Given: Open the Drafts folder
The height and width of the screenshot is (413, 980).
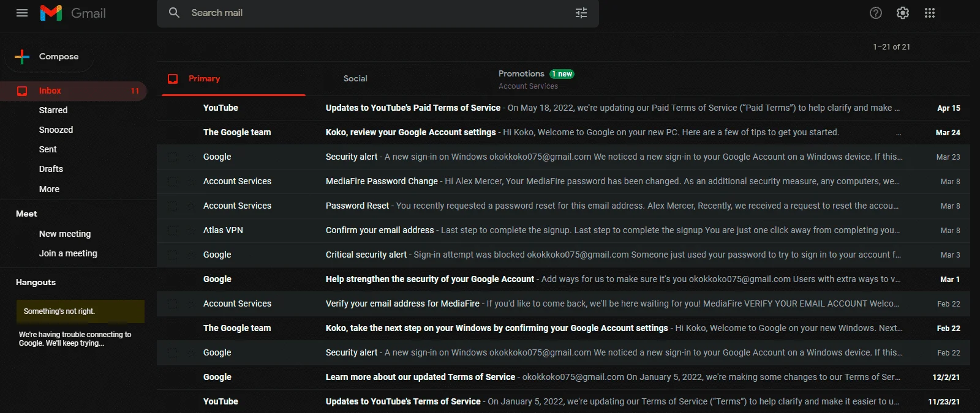Looking at the screenshot, I should (x=51, y=169).
